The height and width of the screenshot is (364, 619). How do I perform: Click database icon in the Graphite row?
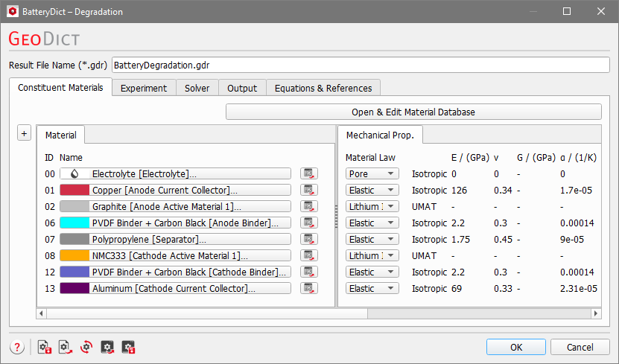[x=308, y=206]
